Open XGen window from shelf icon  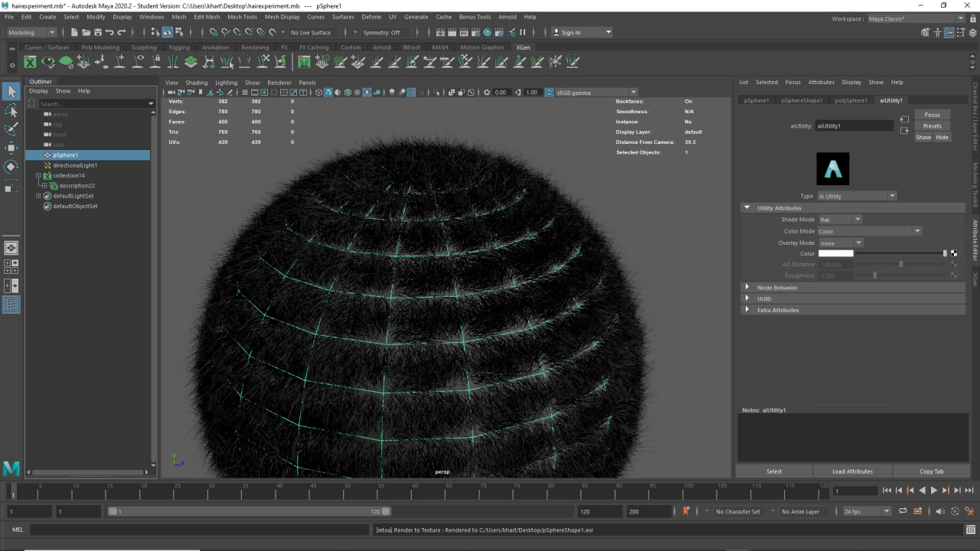30,62
